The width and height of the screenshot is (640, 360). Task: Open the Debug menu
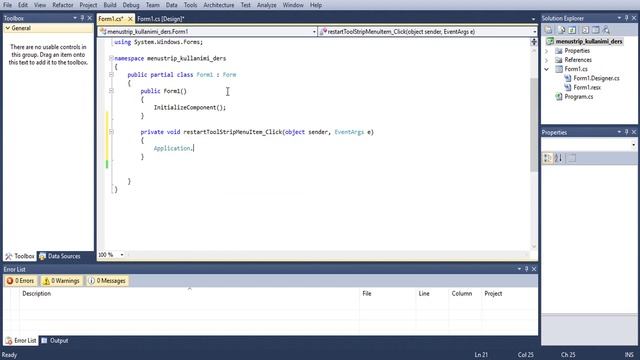click(131, 5)
